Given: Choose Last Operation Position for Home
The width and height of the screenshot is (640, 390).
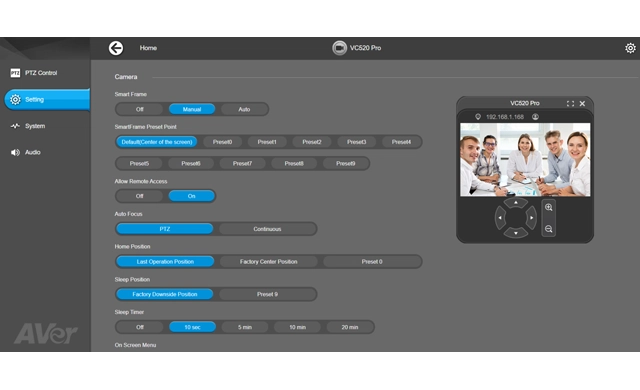Looking at the screenshot, I should point(165,261).
